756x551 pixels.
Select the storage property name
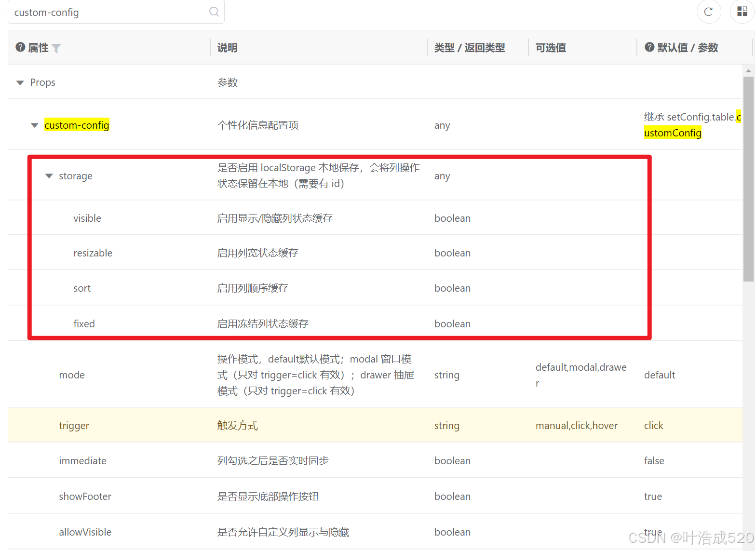click(76, 176)
